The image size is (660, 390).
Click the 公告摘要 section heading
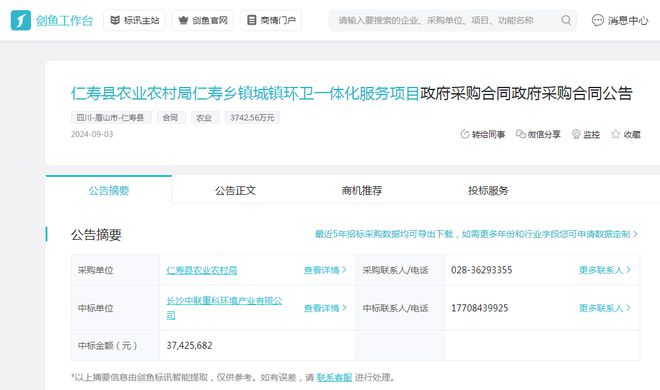96,234
